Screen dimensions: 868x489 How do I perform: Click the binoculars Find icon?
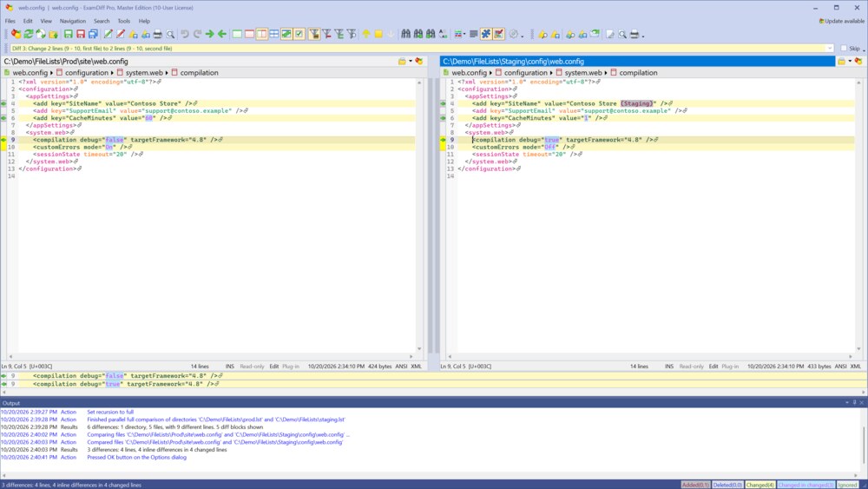[405, 35]
